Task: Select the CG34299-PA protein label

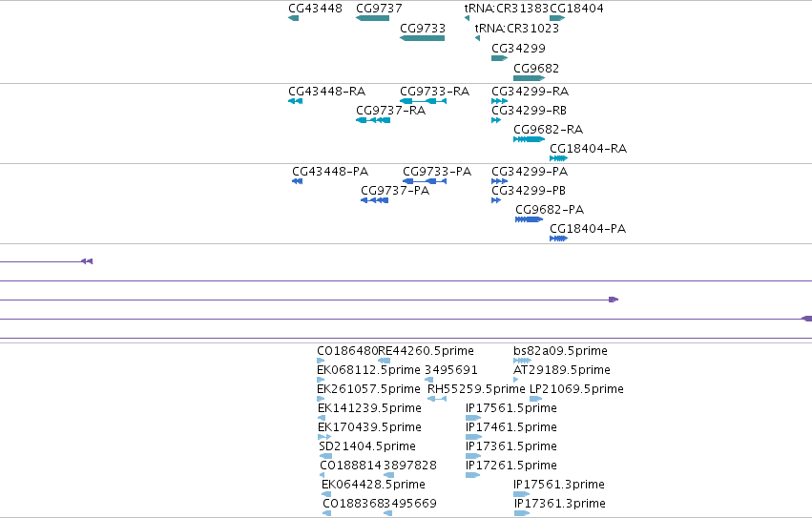Action: click(530, 172)
